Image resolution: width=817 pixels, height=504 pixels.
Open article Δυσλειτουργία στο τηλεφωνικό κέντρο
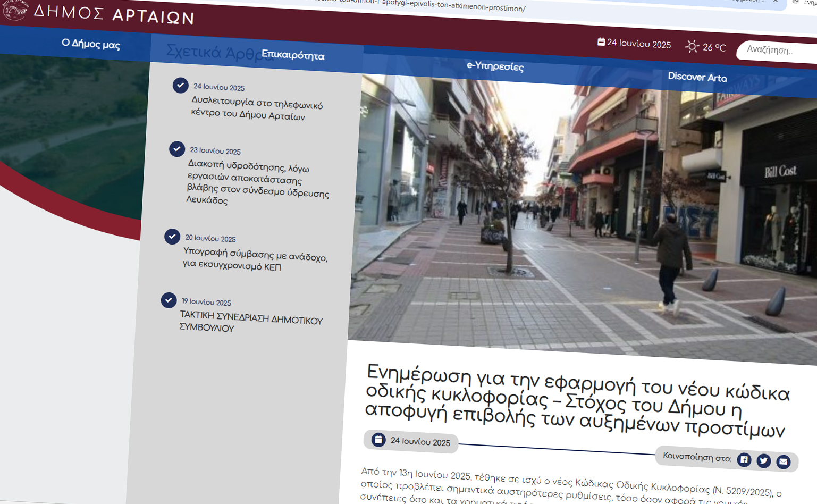(257, 108)
